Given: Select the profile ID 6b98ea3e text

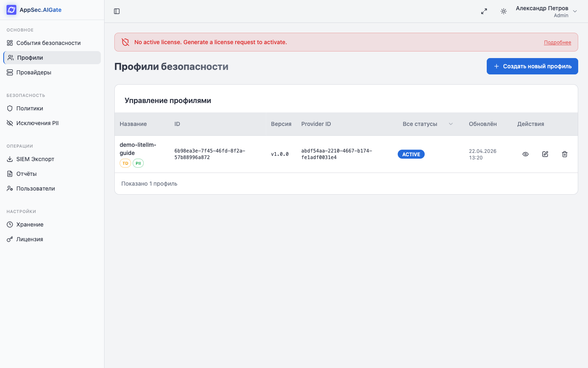Looking at the screenshot, I should pyautogui.click(x=210, y=154).
